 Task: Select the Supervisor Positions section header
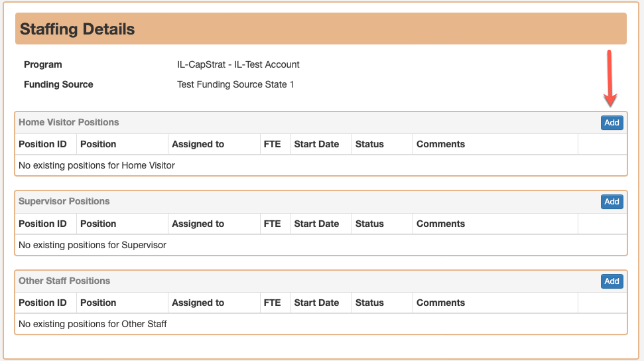(x=64, y=201)
